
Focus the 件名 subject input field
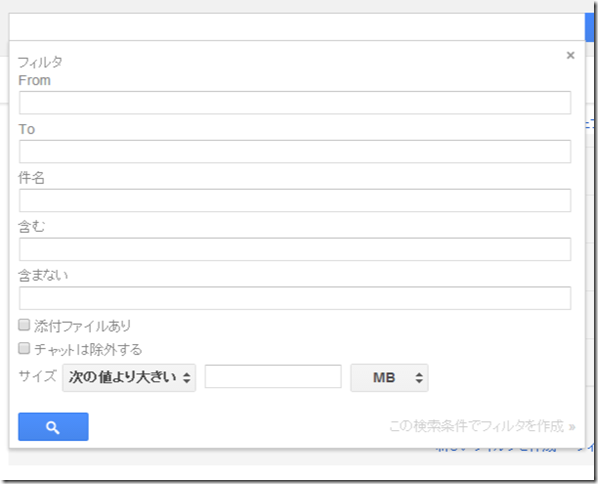[295, 200]
